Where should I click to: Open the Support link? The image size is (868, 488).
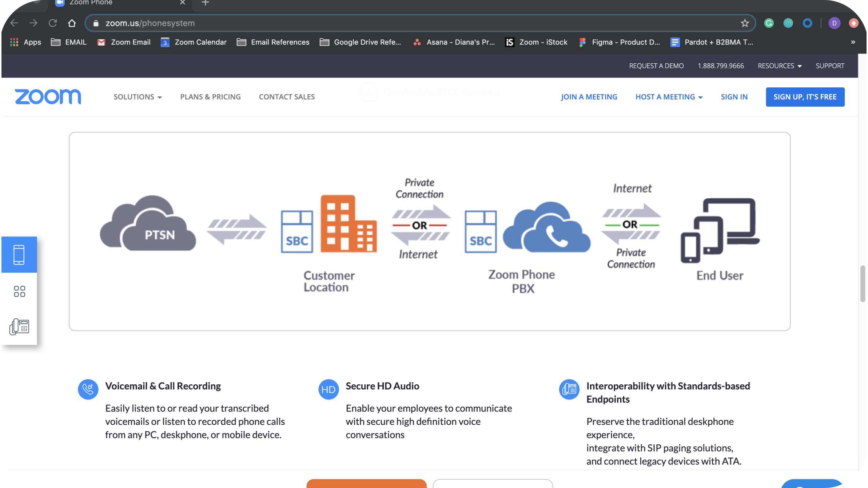[x=830, y=66]
